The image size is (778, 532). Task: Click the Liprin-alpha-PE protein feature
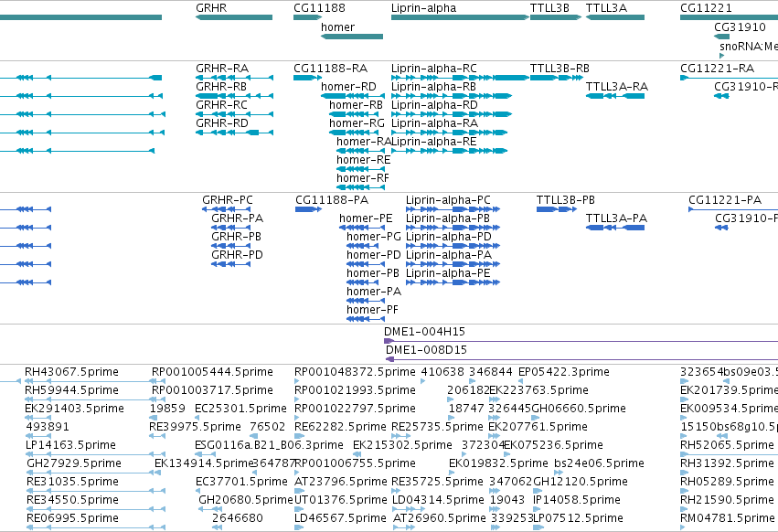(x=453, y=282)
